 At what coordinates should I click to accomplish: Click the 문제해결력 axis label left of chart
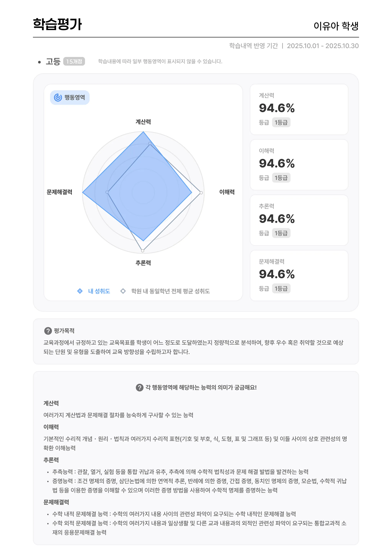(59, 192)
